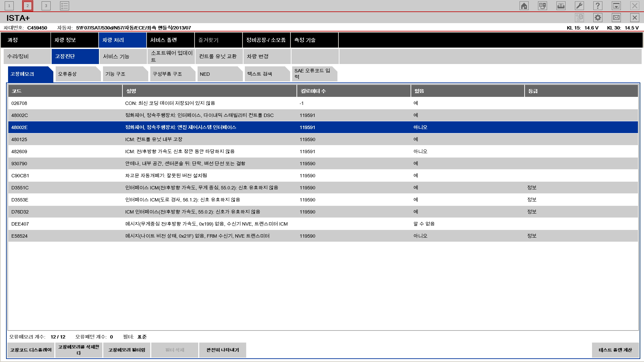Click the 테스트 플랜 계산 button
The height and width of the screenshot is (362, 644).
coord(615,350)
